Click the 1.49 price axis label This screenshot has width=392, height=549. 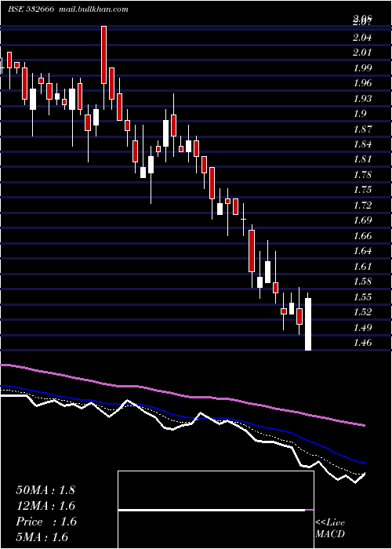pos(362,327)
